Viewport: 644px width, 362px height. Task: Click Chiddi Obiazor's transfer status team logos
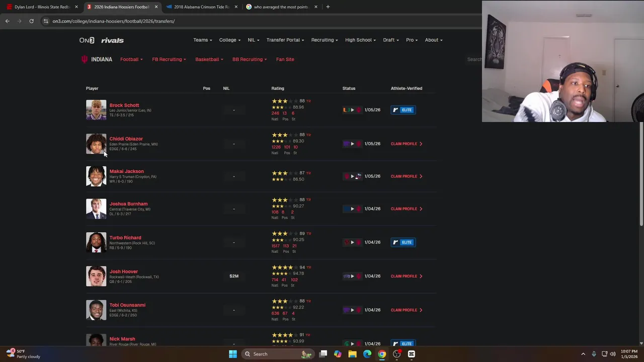pos(352,144)
